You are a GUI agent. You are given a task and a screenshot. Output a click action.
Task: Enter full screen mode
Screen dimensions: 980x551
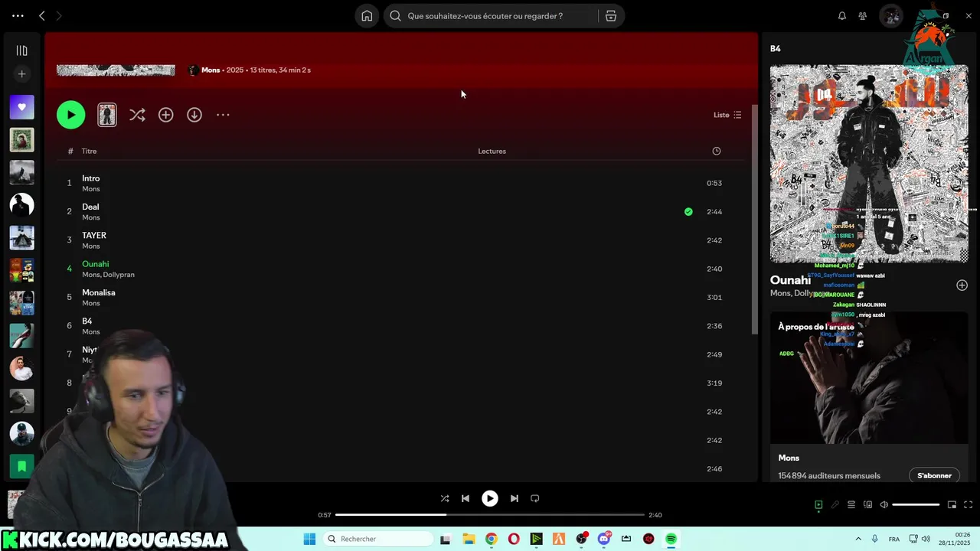[x=968, y=505]
